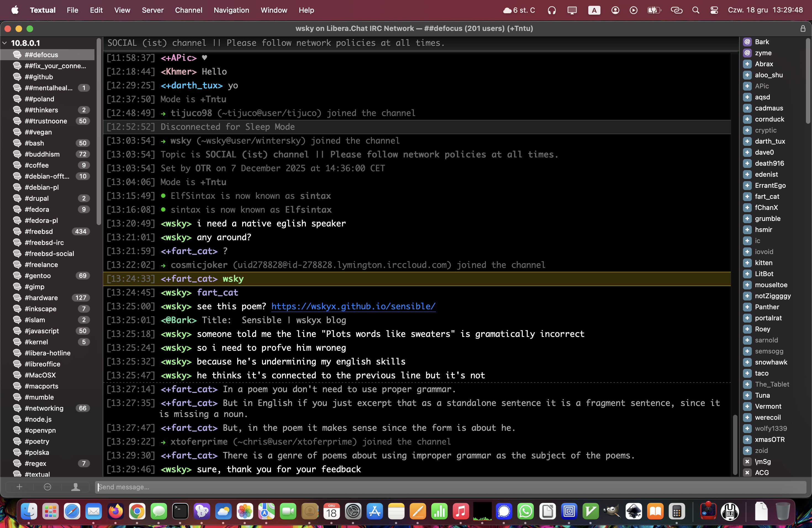Click the battery status icon in menu bar
The height and width of the screenshot is (528, 812).
pos(654,10)
